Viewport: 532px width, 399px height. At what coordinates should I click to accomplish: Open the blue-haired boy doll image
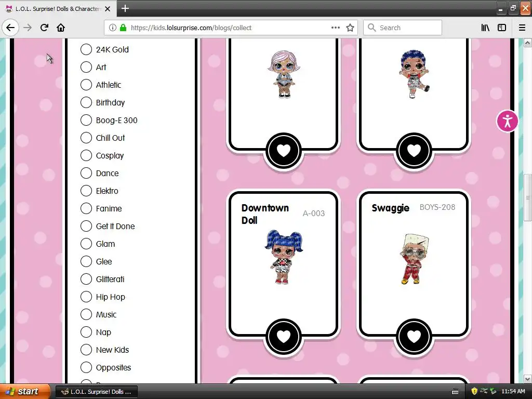(414, 74)
